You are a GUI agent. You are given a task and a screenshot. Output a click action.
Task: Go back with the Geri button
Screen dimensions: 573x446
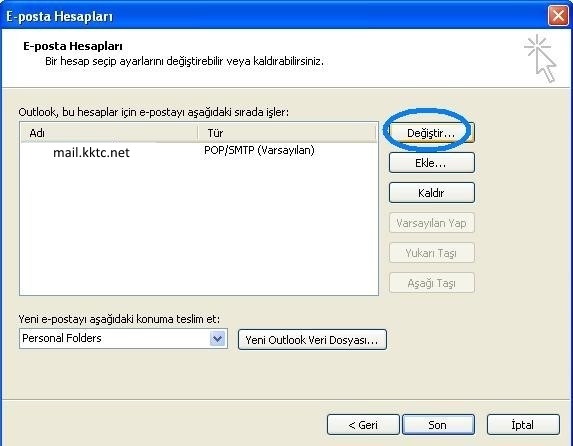(363, 425)
